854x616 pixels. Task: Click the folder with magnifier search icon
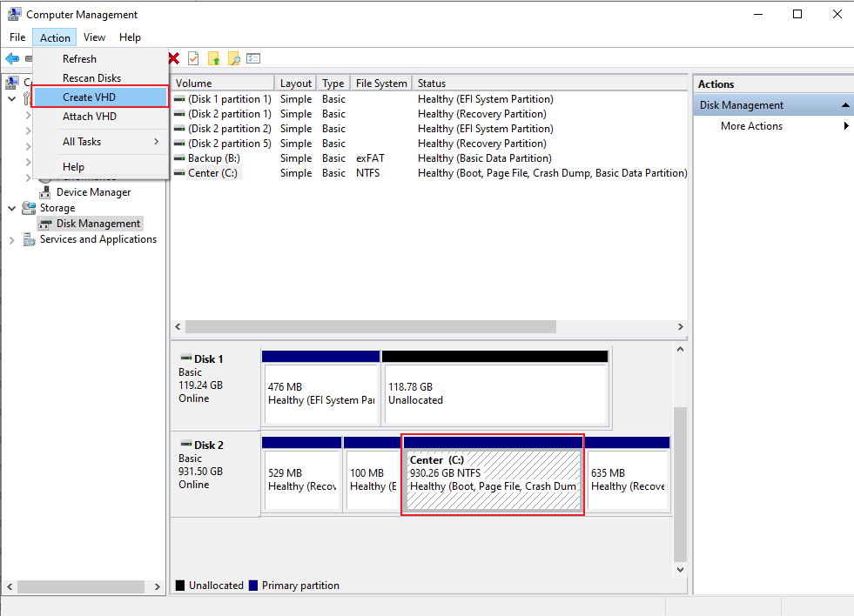click(233, 58)
